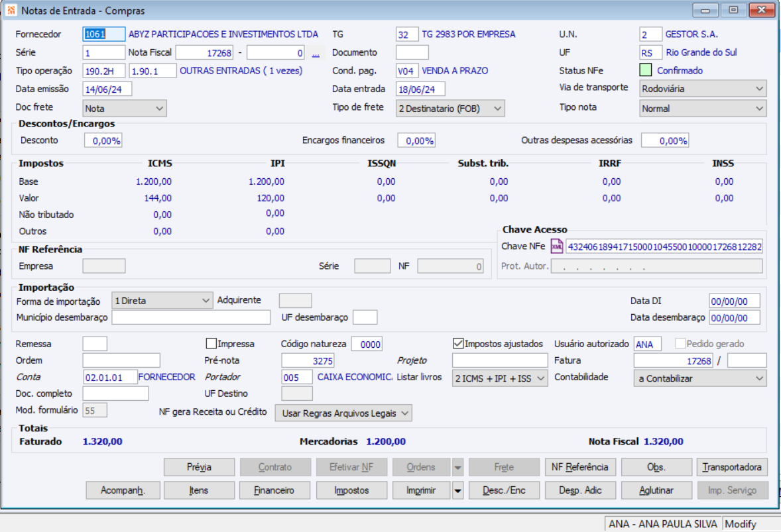Click the green Status NFe indicator
The height and width of the screenshot is (532, 781).
(646, 70)
